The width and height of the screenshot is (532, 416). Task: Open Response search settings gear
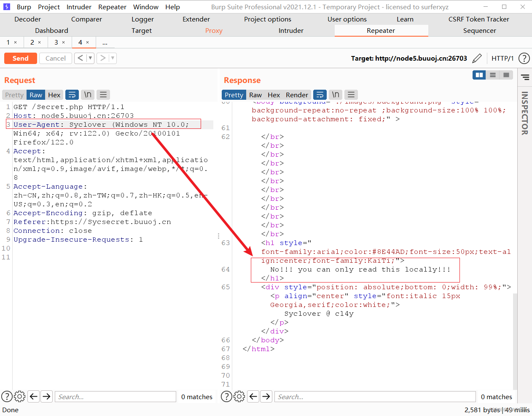pyautogui.click(x=239, y=396)
